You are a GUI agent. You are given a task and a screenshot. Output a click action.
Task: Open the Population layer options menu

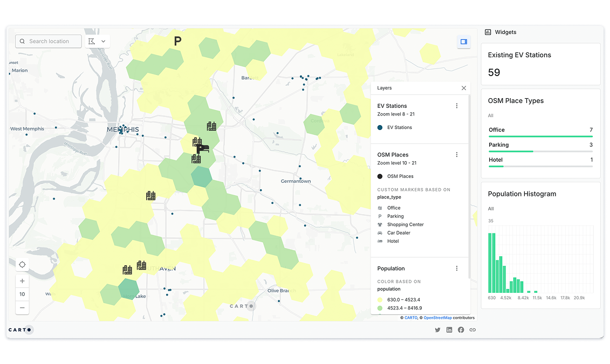(x=457, y=268)
